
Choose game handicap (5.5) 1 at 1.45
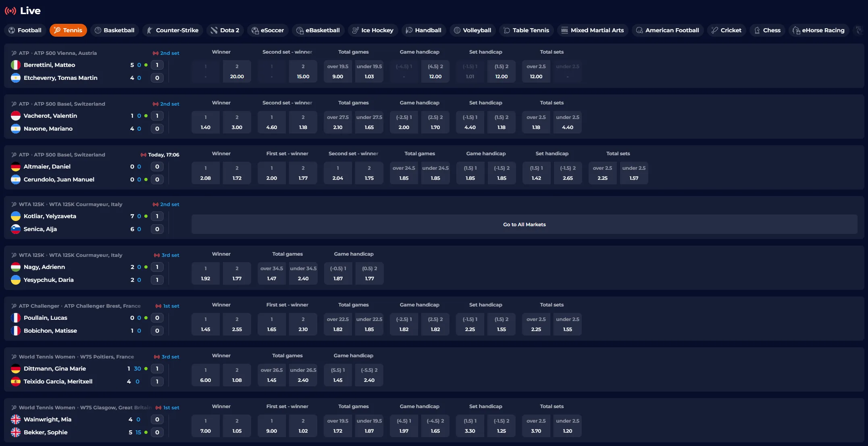point(338,375)
